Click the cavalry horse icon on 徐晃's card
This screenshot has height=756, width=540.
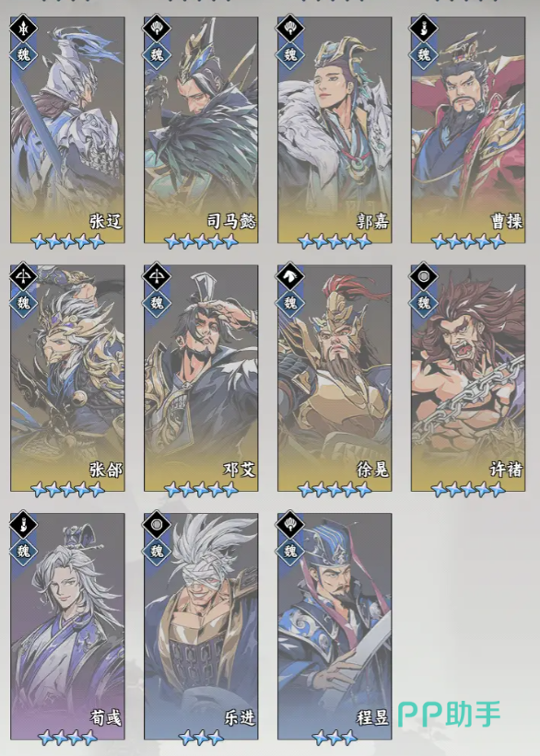pyautogui.click(x=290, y=277)
